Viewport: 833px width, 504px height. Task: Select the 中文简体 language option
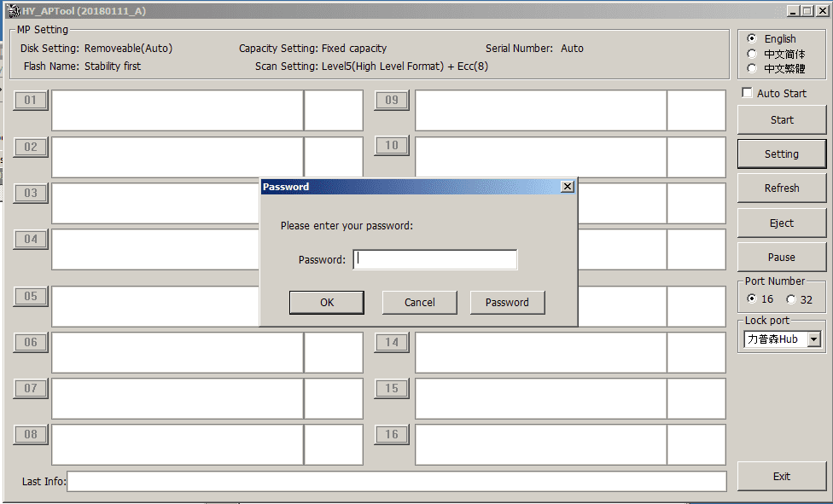pyautogui.click(x=751, y=54)
